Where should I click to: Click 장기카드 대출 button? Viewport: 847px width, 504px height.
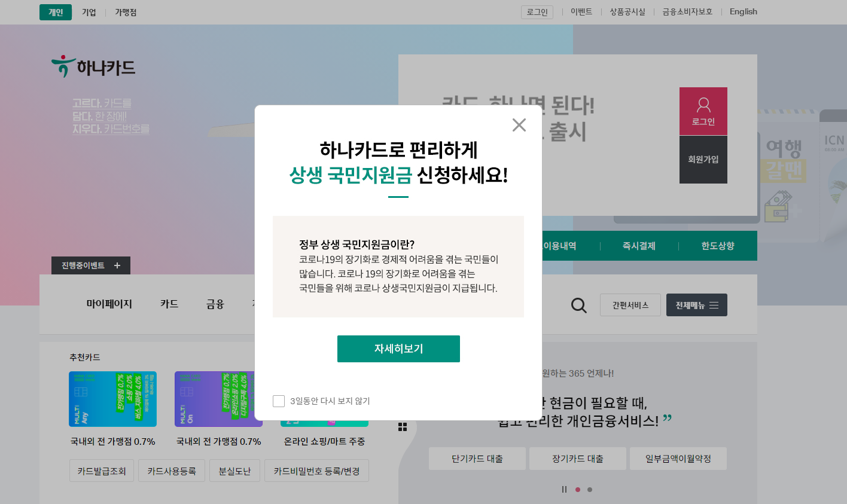578,459
